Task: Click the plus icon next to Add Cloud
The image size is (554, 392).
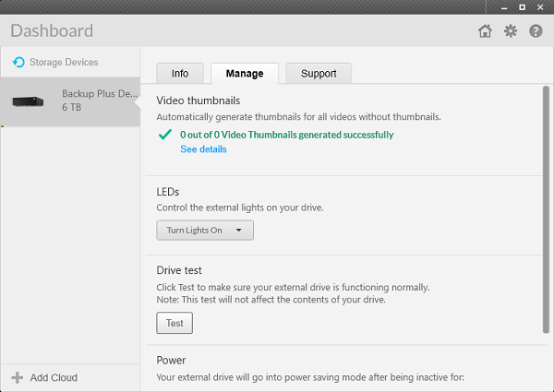Action: (17, 377)
